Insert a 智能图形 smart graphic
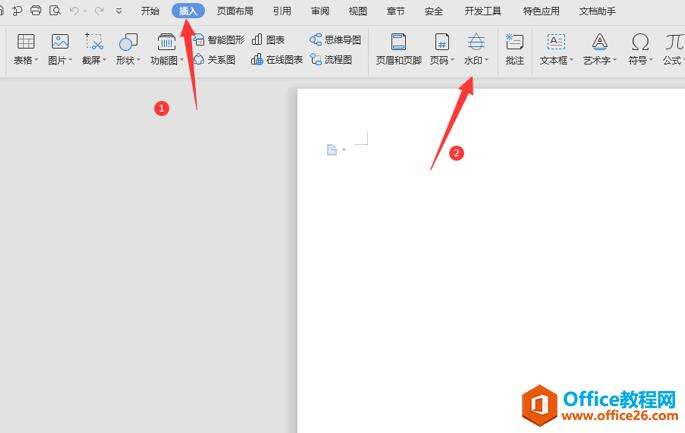 [219, 40]
